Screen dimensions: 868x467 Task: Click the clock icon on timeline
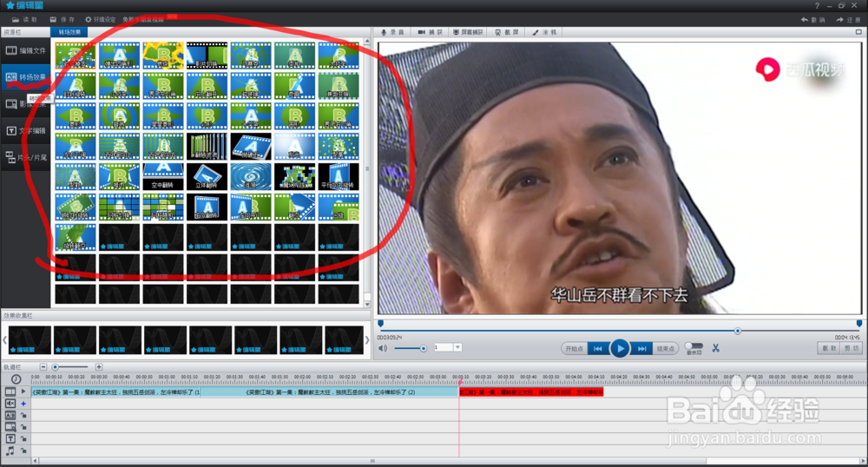coord(16,379)
